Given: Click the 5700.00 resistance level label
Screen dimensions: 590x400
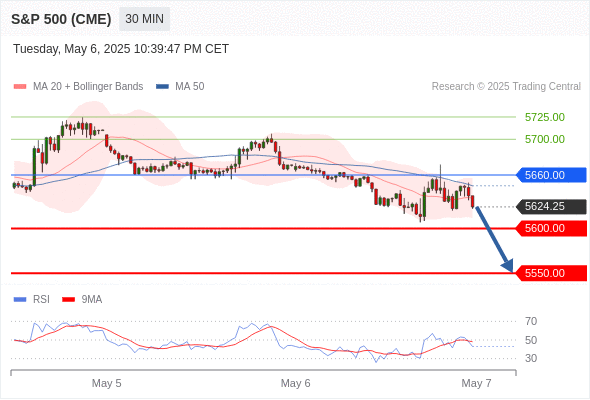Looking at the screenshot, I should pos(544,139).
